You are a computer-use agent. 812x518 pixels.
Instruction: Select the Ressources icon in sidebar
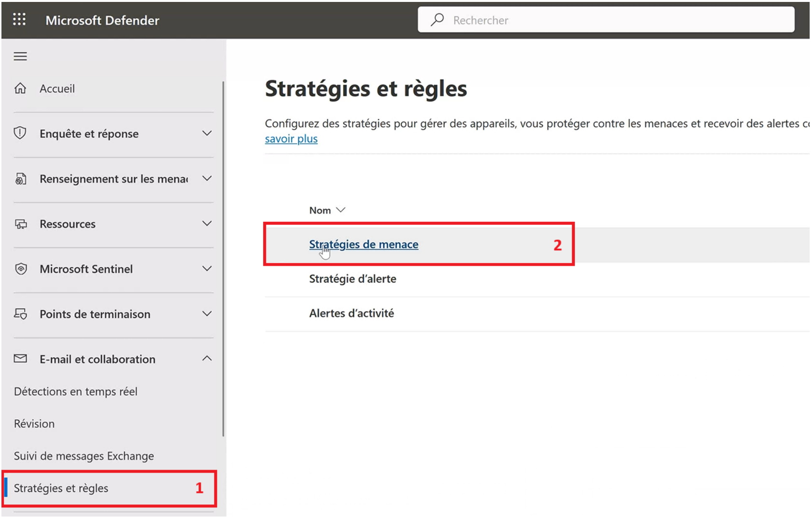[20, 223]
